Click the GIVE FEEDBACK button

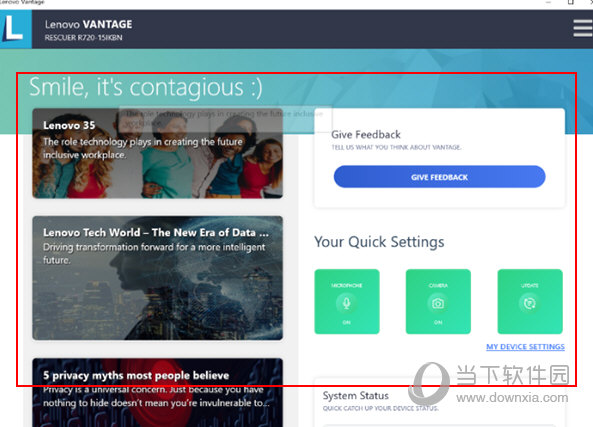[439, 177]
